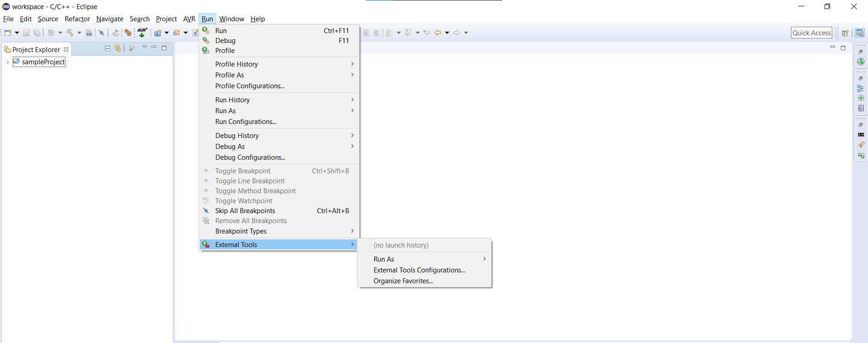Click the New wizard toolbar icon
The image size is (868, 343).
pos(8,33)
